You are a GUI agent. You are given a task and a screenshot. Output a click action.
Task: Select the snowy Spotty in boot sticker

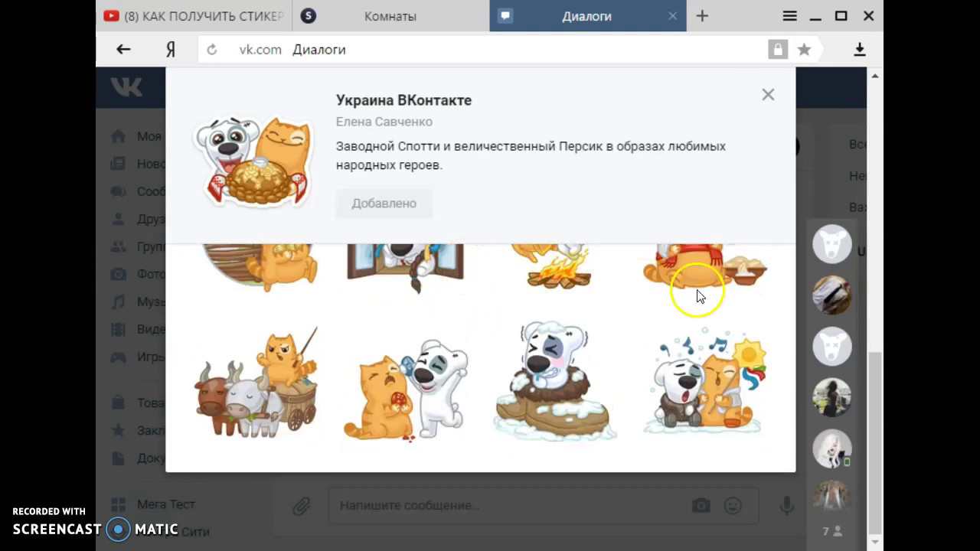(555, 381)
